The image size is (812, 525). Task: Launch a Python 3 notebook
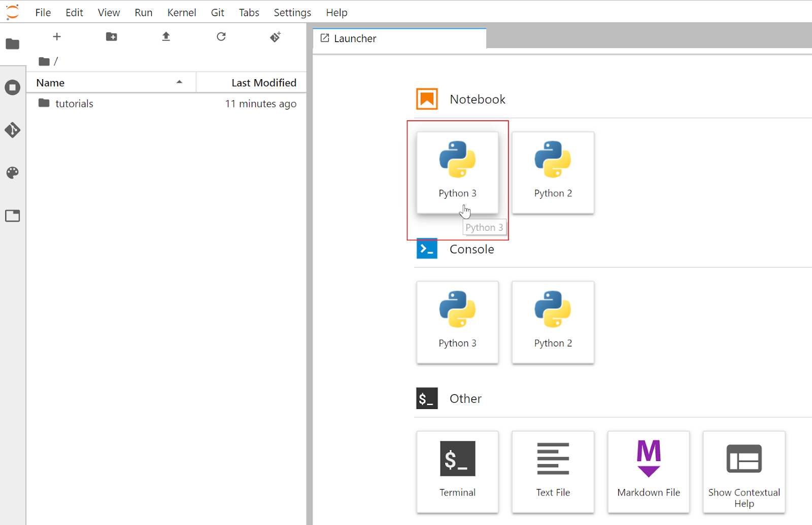457,172
